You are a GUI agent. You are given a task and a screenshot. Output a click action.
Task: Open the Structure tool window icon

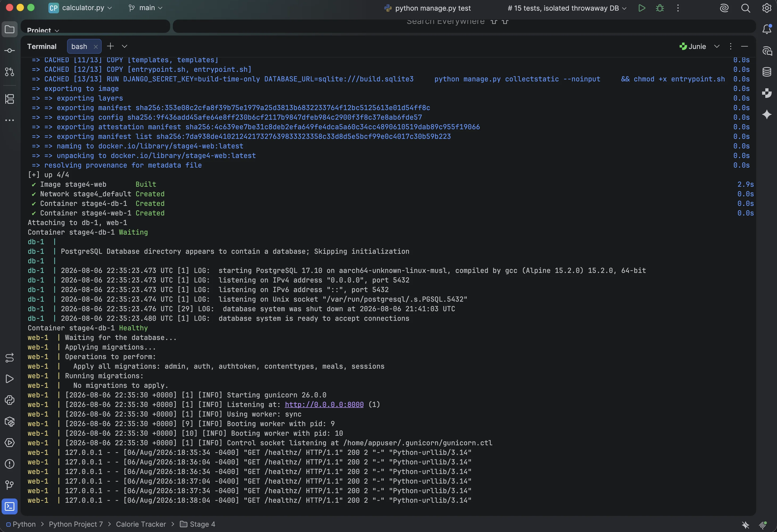point(9,99)
